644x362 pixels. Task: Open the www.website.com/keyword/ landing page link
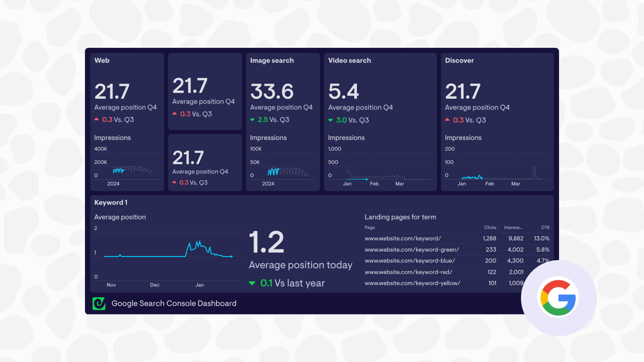point(403,238)
